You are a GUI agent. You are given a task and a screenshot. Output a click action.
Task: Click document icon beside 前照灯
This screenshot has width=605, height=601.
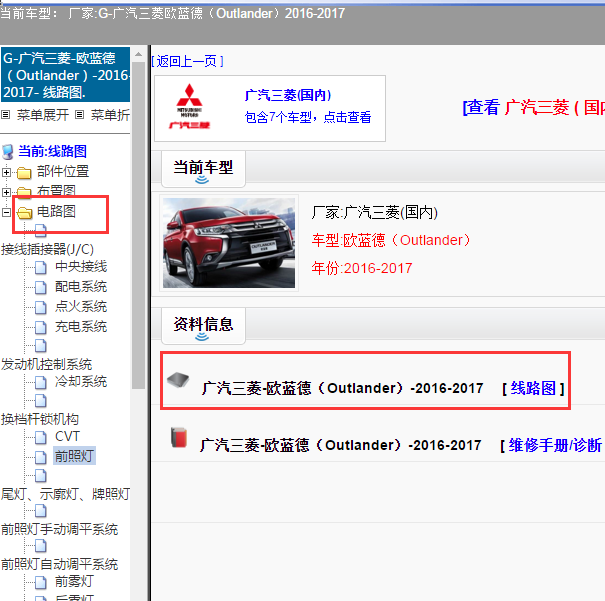[x=41, y=457]
